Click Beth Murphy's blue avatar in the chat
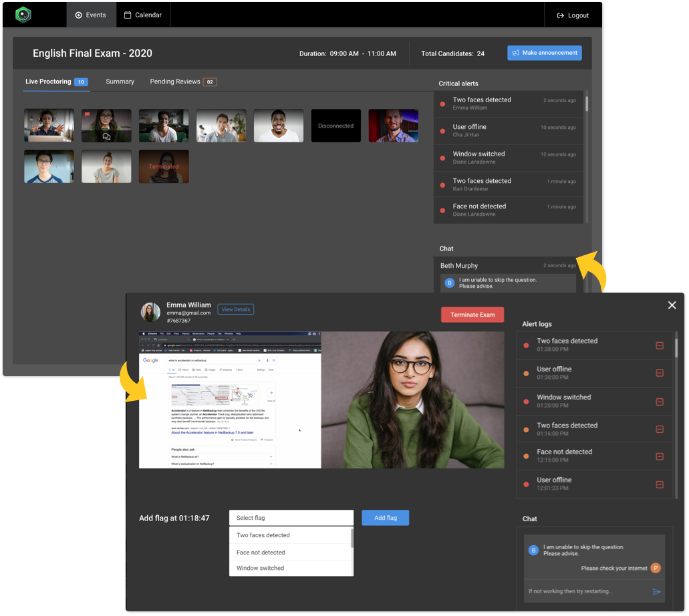This screenshot has width=689, height=616. click(449, 283)
